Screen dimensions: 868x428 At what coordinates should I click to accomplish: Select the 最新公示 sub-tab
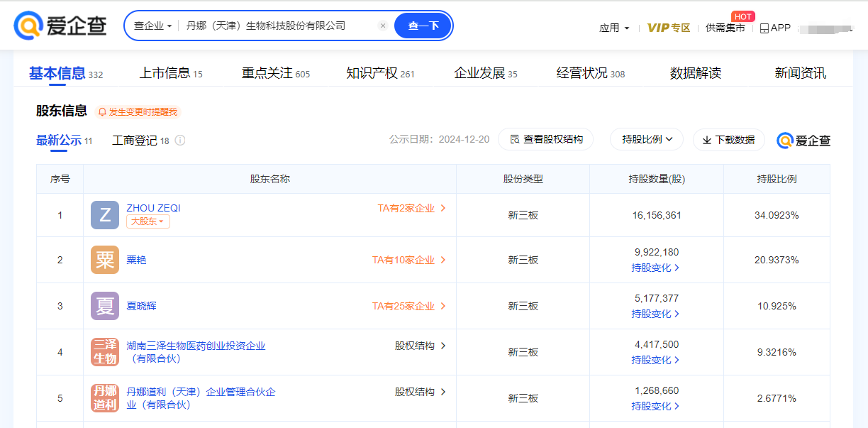pos(65,141)
